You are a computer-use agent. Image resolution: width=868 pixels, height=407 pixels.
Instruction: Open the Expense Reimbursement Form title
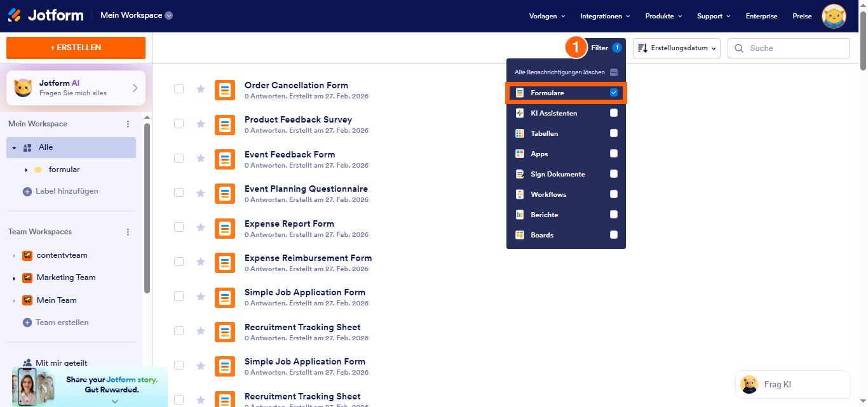(x=308, y=258)
